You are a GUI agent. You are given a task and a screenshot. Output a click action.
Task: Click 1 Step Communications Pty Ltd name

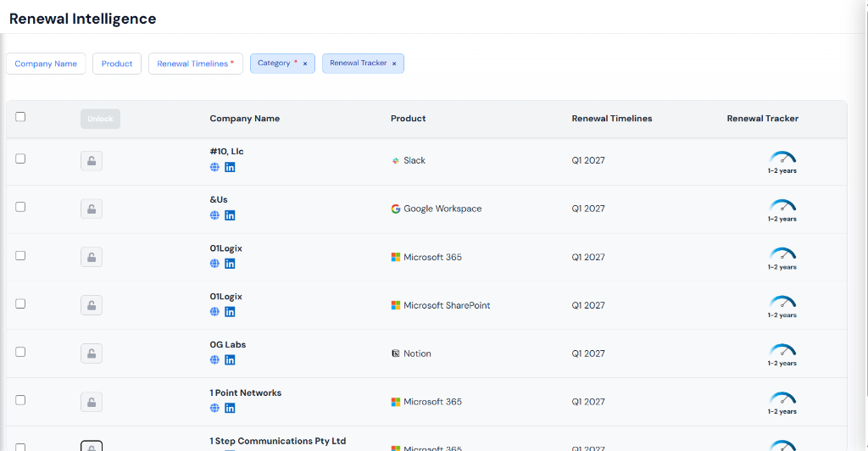tap(278, 441)
